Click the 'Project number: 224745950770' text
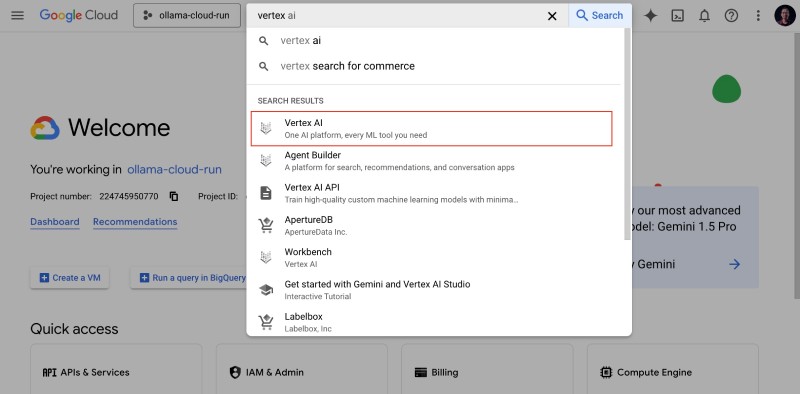 point(94,196)
